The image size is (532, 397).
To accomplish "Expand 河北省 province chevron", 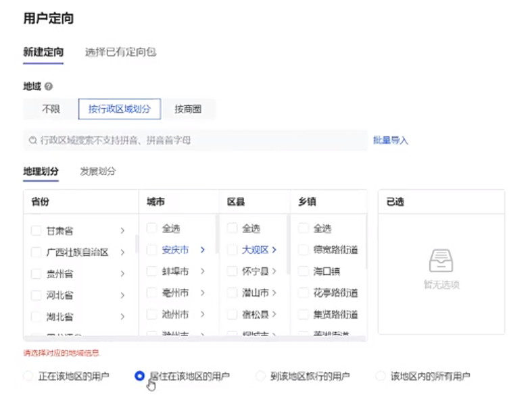I will click(x=122, y=296).
